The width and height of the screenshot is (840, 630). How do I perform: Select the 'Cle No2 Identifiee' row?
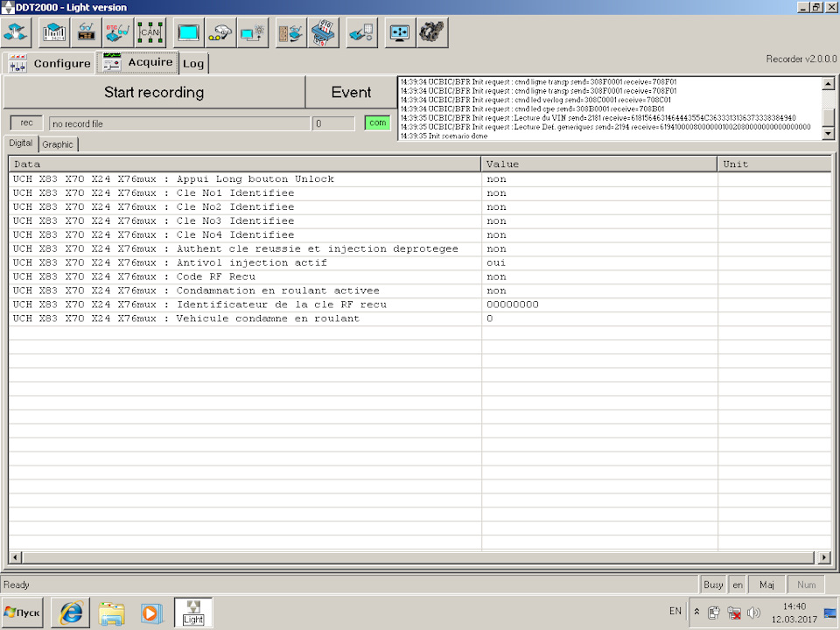419,206
